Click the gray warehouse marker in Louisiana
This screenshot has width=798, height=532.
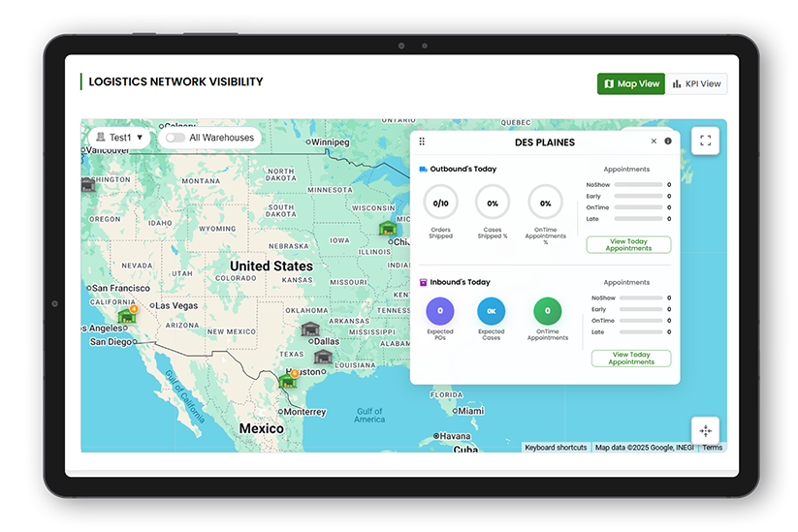(323, 357)
